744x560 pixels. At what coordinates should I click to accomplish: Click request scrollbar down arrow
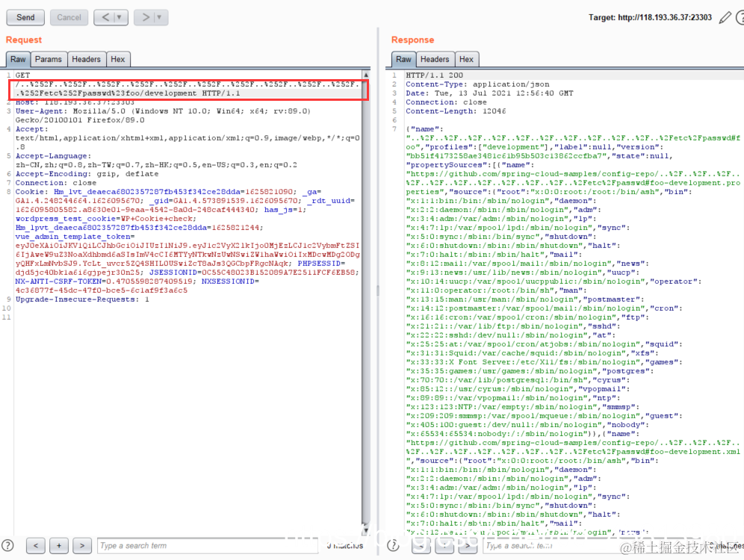(x=366, y=529)
